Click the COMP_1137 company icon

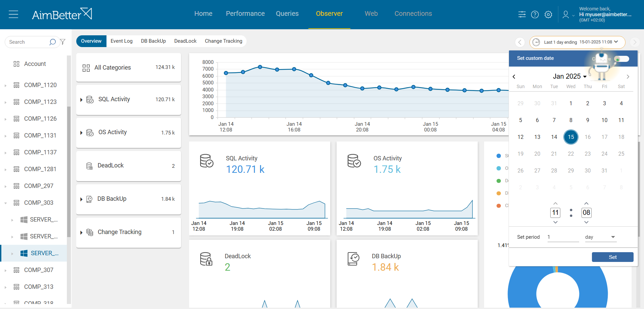coord(16,152)
